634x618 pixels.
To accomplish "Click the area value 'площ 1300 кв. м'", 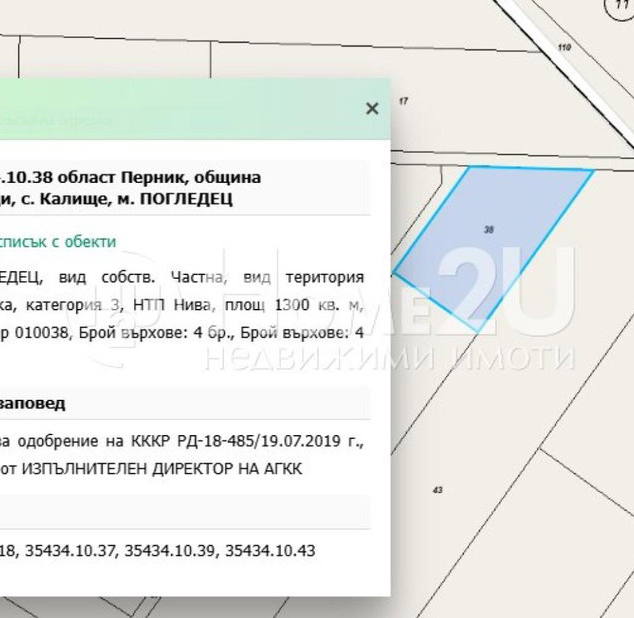I will [294, 305].
